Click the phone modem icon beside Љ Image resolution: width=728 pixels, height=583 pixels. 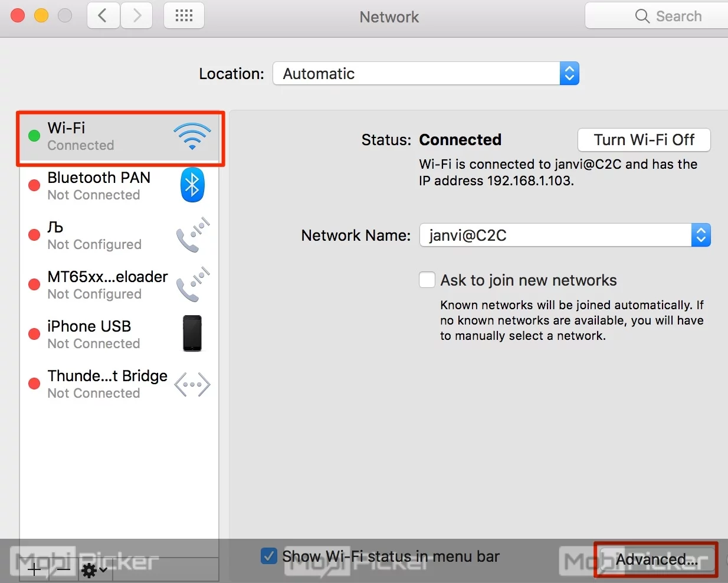tap(193, 235)
